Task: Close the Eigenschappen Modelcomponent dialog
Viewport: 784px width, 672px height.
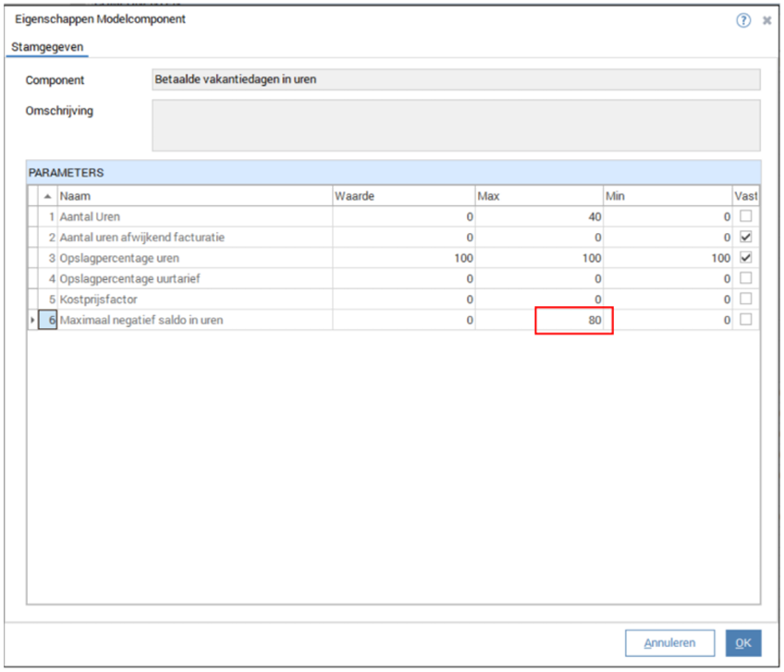Action: 766,20
